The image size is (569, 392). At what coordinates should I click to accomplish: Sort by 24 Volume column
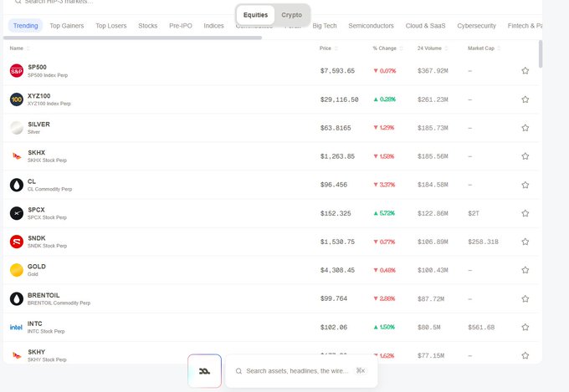point(433,48)
